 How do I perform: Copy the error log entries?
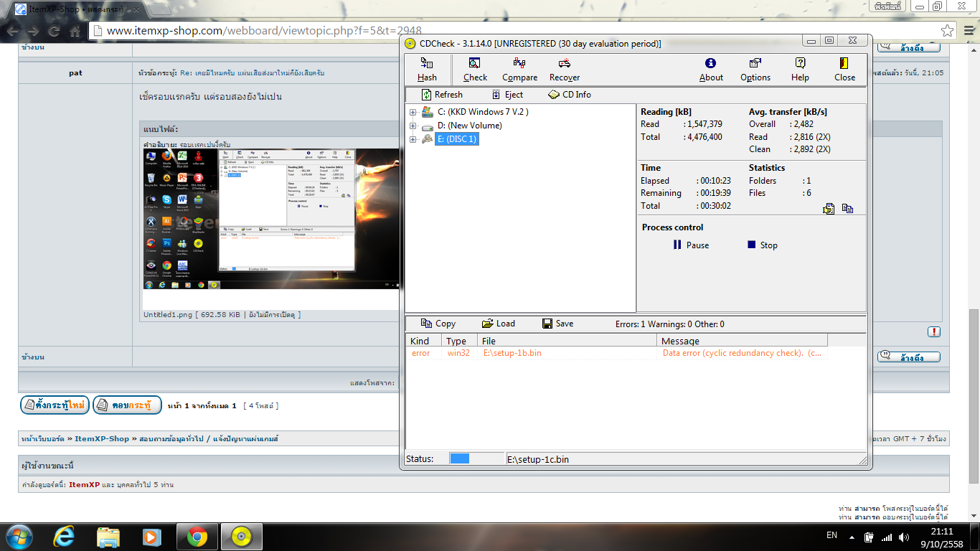(x=438, y=324)
